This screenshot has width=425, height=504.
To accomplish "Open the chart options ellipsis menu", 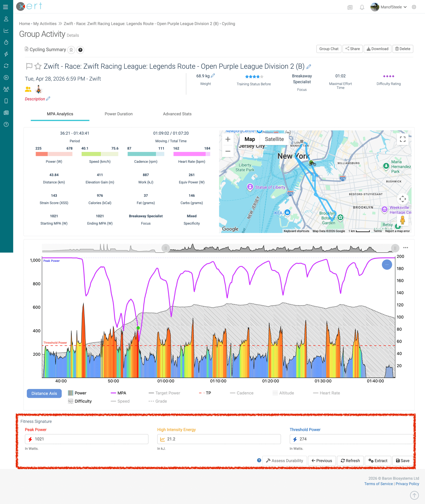I will [406, 247].
